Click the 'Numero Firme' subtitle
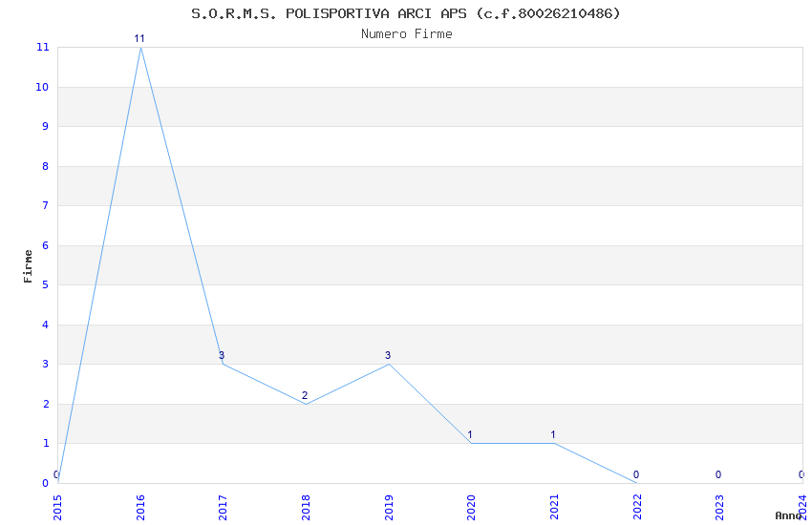Screen dimensions: 812x525 [x=407, y=34]
